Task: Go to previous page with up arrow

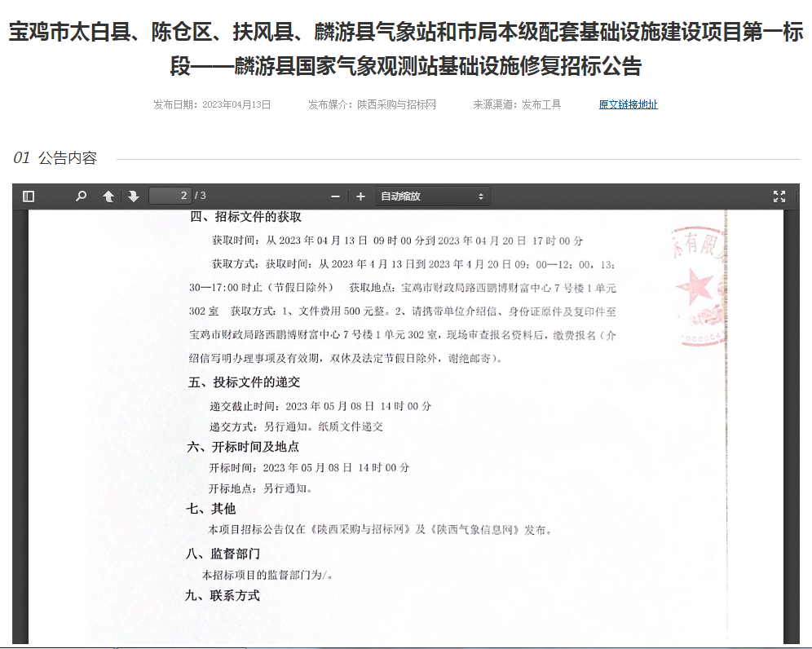Action: point(108,196)
